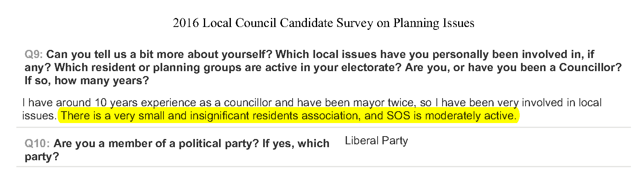Click the gray "Q9:" question label
Screen dimensions: 644x186
[x=34, y=54]
